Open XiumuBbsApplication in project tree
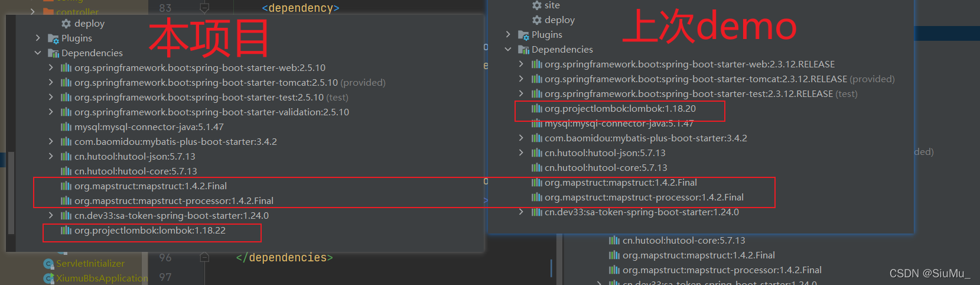The image size is (980, 285). 102,278
